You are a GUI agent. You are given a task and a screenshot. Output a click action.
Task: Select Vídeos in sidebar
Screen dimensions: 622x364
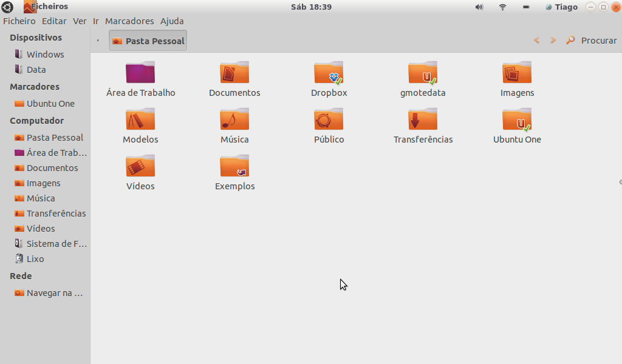(x=35, y=229)
